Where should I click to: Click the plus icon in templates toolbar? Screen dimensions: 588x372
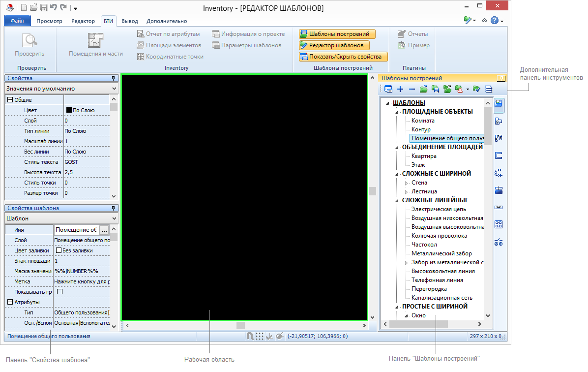tap(400, 89)
